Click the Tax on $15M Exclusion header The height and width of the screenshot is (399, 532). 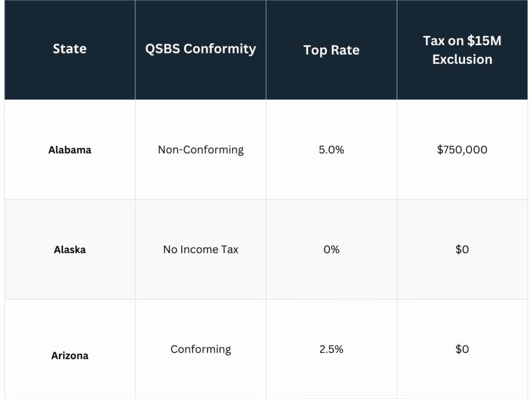click(462, 50)
